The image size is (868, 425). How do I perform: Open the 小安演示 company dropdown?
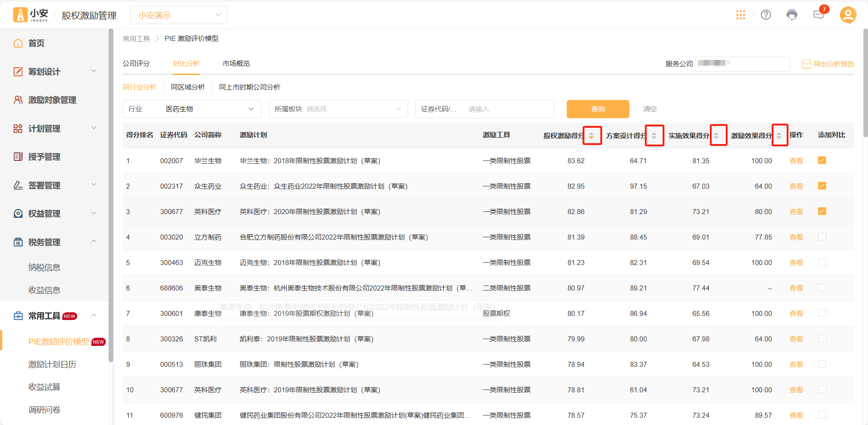point(179,15)
